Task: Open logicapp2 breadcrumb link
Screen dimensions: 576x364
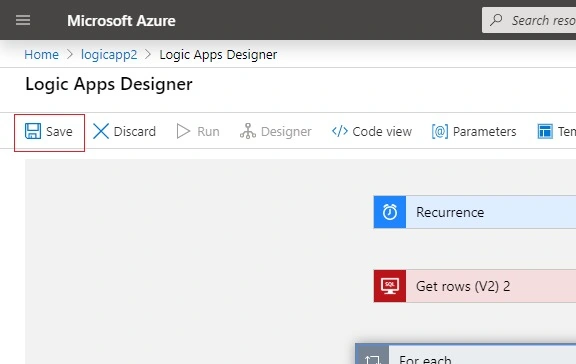Action: (109, 55)
